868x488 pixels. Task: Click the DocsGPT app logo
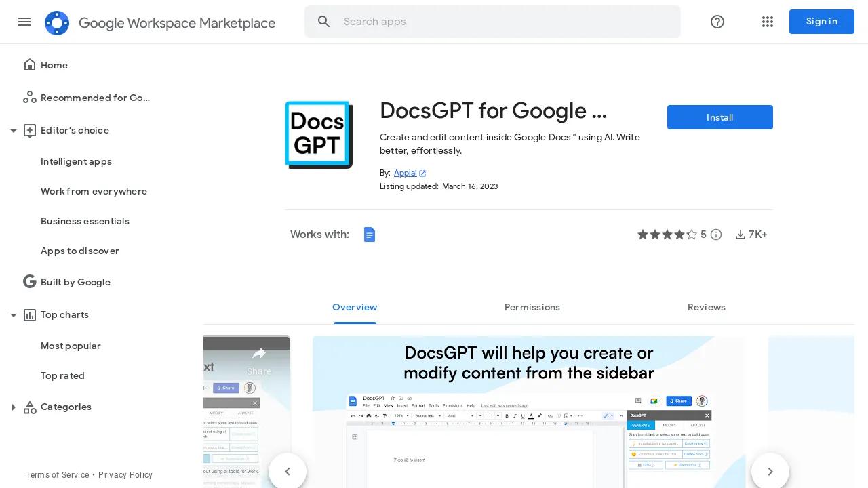pos(319,135)
